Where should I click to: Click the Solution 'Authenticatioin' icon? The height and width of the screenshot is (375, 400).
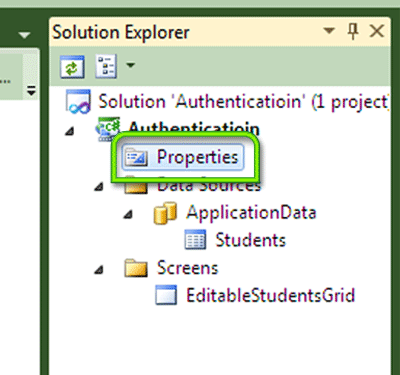(x=78, y=101)
